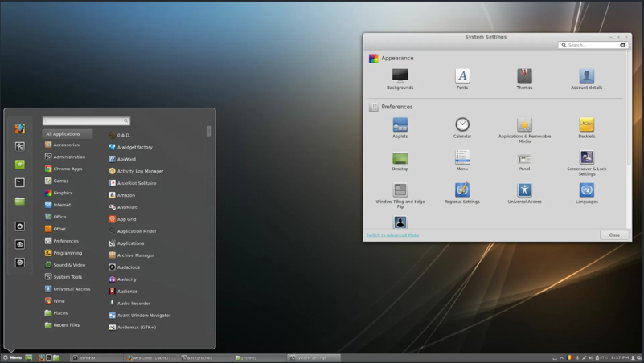Open Regional Settings

pyautogui.click(x=462, y=190)
